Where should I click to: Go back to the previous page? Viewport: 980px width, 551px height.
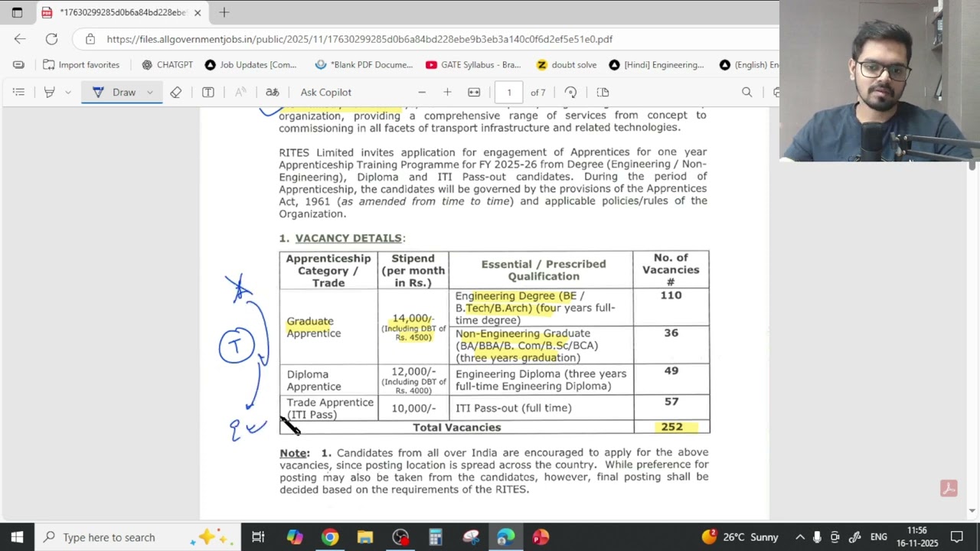coord(20,39)
